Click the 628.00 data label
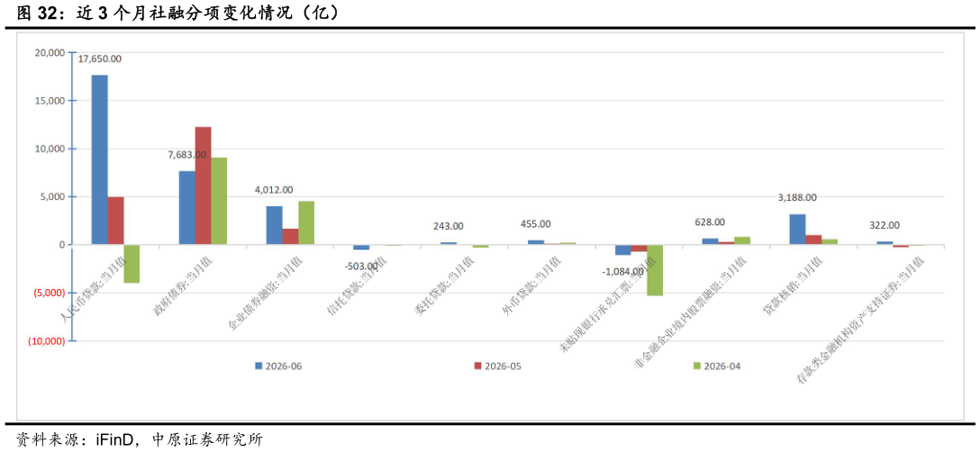Screen dimensions: 980x452 (x=710, y=221)
